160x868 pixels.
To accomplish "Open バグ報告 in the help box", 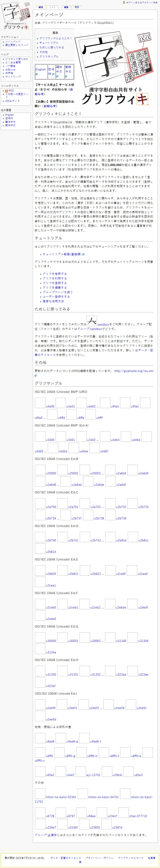I will (x=10, y=66).
